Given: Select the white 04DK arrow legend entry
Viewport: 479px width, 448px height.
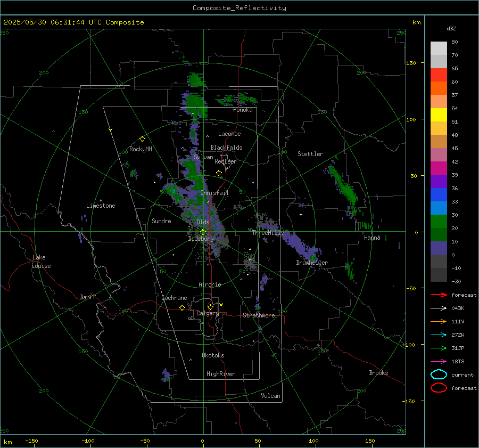Looking at the screenshot, I should [x=439, y=308].
